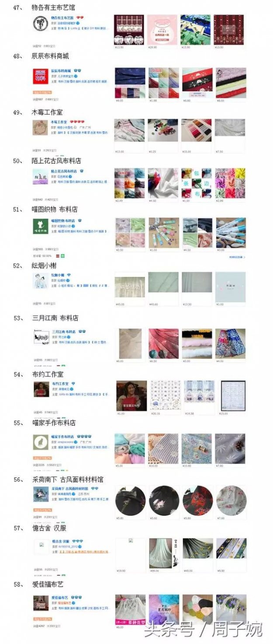The height and width of the screenshot is (644, 273).
Task: Open the red 辰辰布料 shop logo
Action: pos(41,75)
